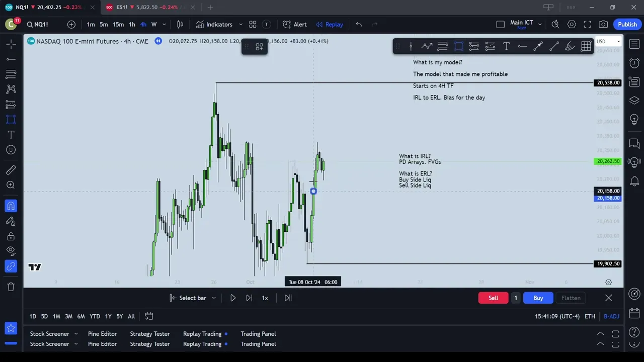Open the layout setup square icon

[x=500, y=24]
